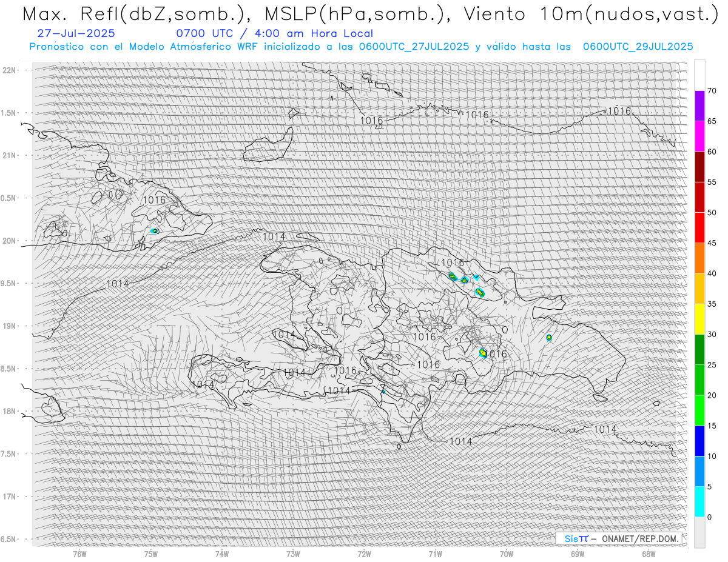This screenshot has width=728, height=562.
Task: Click the colorbar value 70
Action: click(712, 91)
